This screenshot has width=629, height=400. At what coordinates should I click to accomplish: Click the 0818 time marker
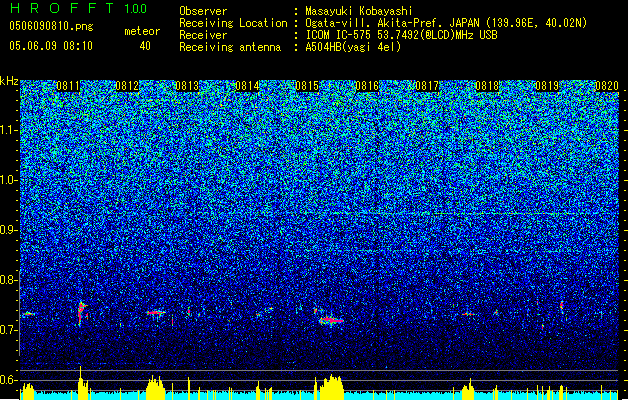click(x=487, y=86)
